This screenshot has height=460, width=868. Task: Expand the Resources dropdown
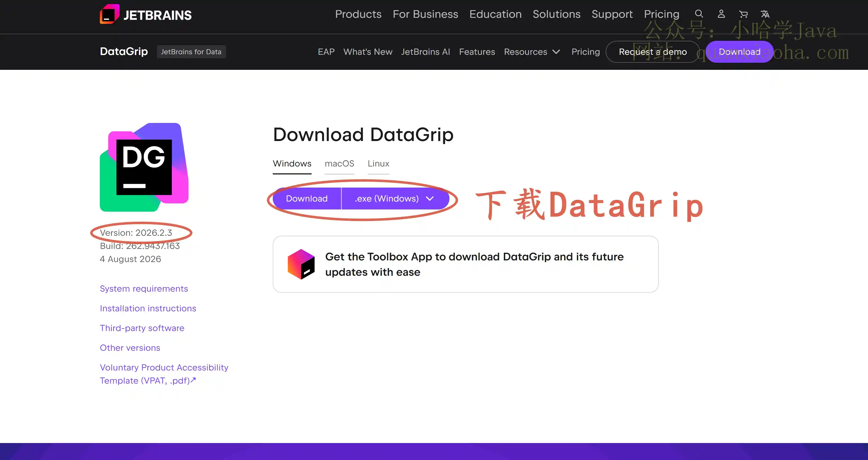[x=532, y=51]
